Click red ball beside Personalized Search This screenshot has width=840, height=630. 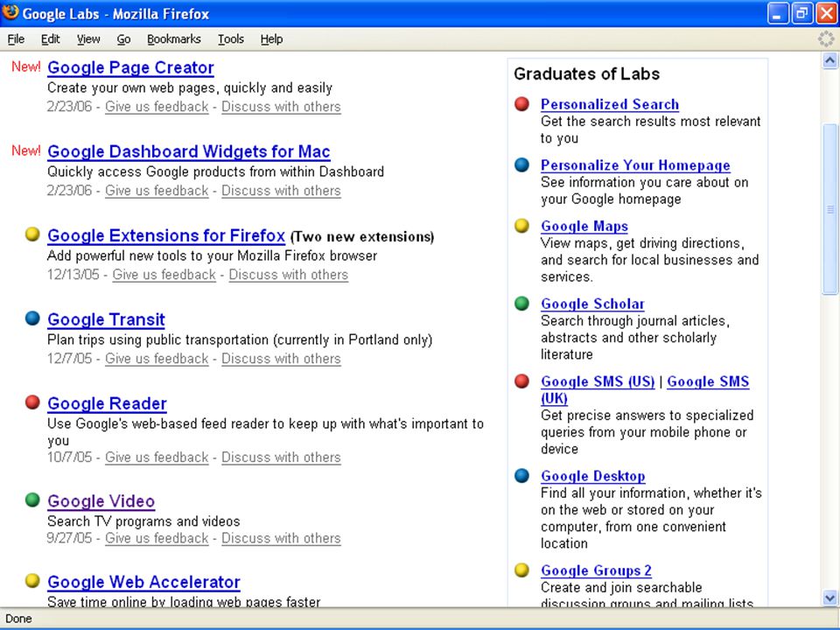coord(521,104)
